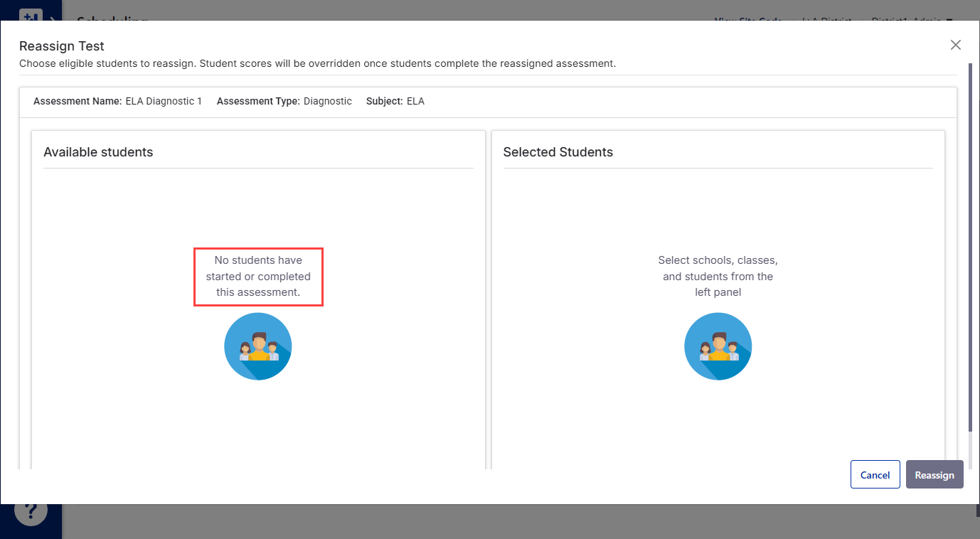Viewport: 980px width, 539px height.
Task: Select the Available students group avatar icon
Action: pyautogui.click(x=257, y=346)
